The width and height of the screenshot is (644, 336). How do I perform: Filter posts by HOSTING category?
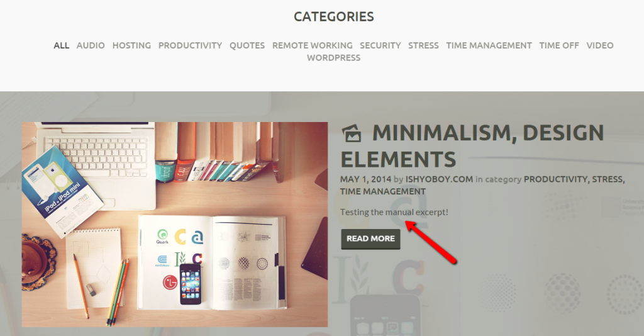[131, 45]
